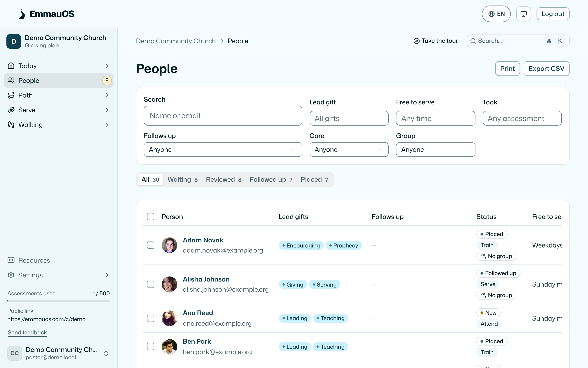Open the Care Anyone dropdown
Screen dimensions: 588x368
click(x=349, y=149)
